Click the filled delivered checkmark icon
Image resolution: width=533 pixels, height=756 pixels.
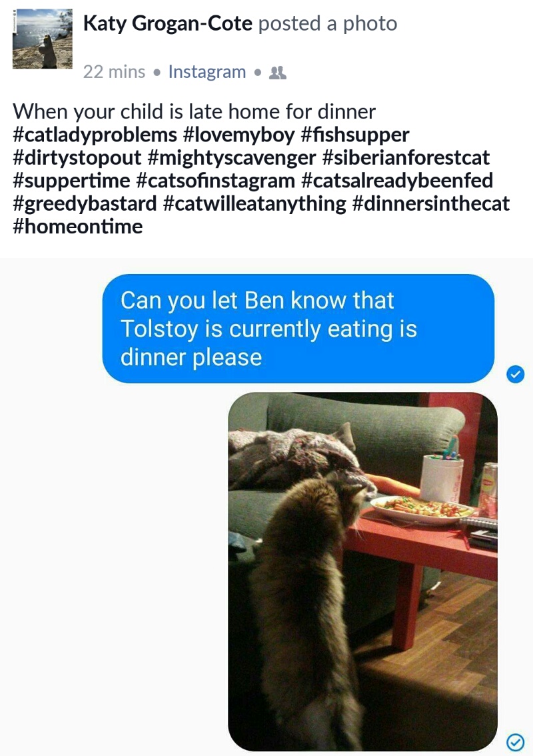[x=516, y=373]
